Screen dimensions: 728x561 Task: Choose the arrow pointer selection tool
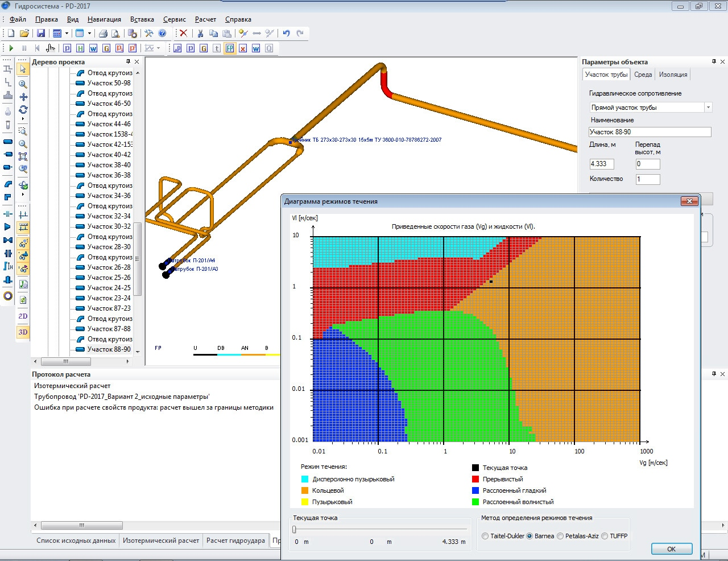tap(23, 69)
